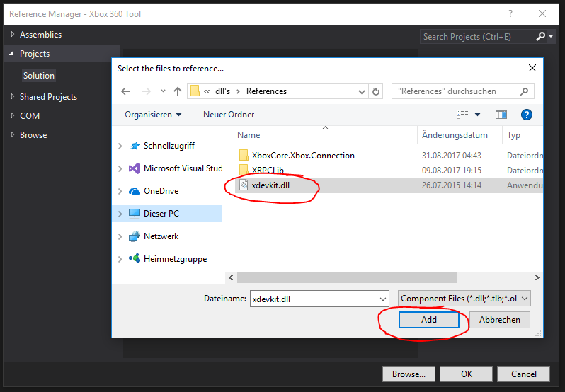The width and height of the screenshot is (565, 392).
Task: Open Reference Manager help question mark
Action: point(510,13)
